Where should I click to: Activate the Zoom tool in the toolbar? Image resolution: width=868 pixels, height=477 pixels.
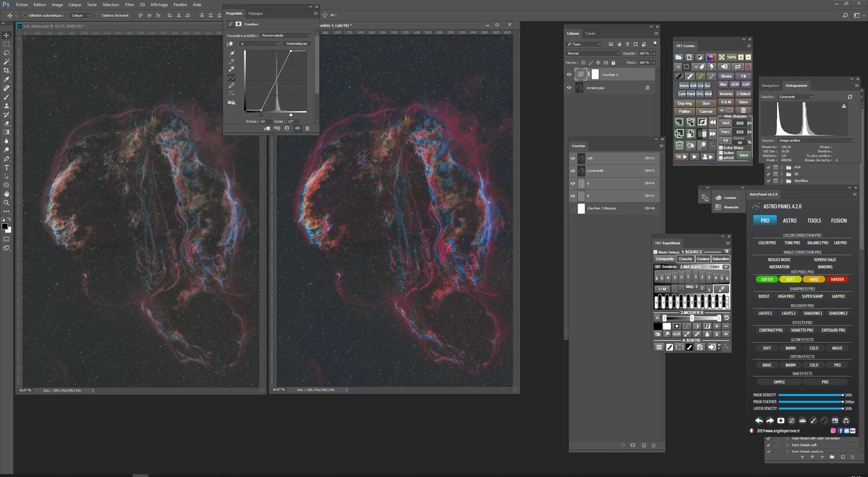pos(6,203)
